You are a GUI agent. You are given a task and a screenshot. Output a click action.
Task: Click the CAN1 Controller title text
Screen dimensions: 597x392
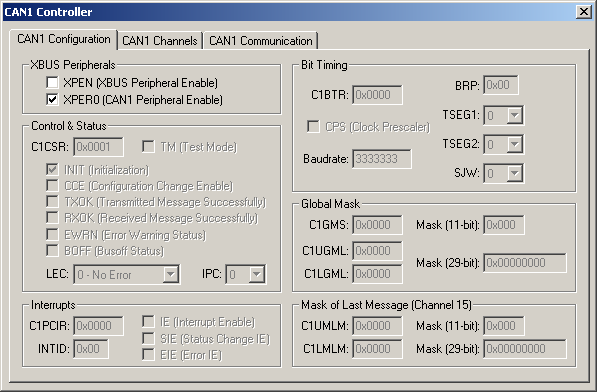[x=48, y=12]
